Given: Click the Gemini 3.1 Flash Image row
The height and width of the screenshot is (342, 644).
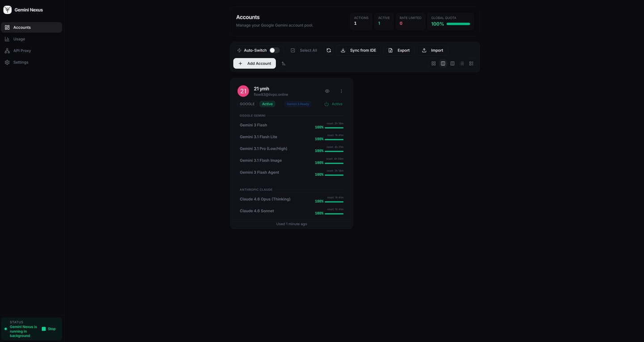Looking at the screenshot, I should tap(292, 160).
